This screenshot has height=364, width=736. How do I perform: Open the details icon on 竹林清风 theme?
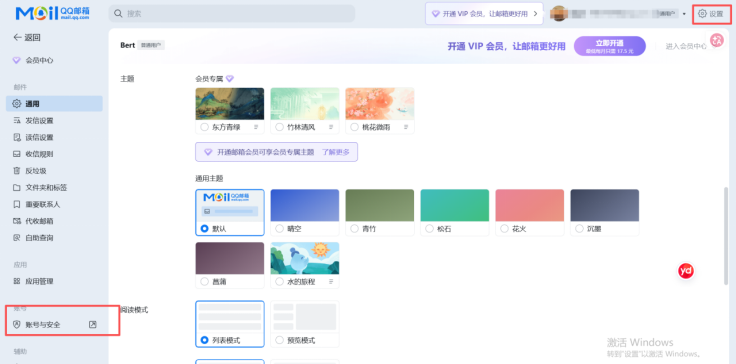(331, 127)
